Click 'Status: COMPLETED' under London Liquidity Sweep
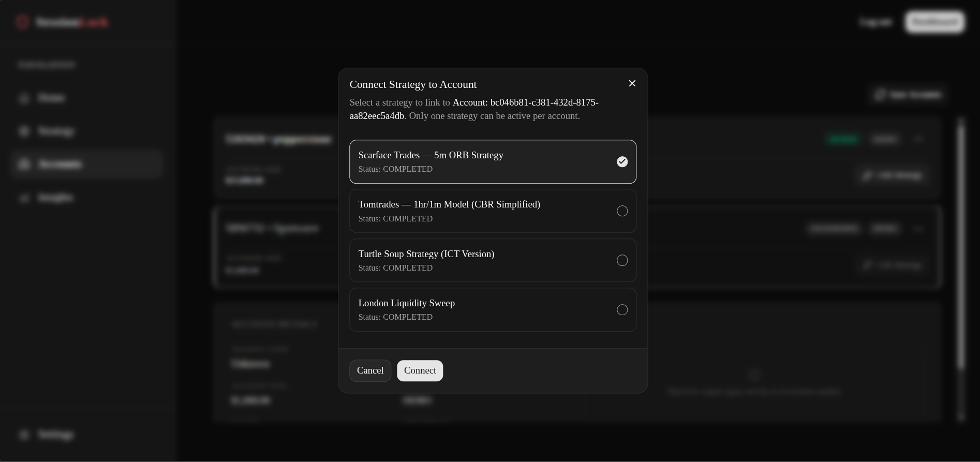Viewport: 980px width, 462px height. [395, 317]
